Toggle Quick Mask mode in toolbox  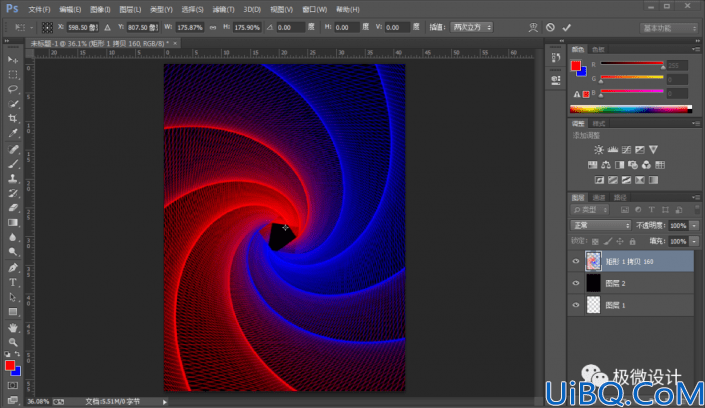13,386
